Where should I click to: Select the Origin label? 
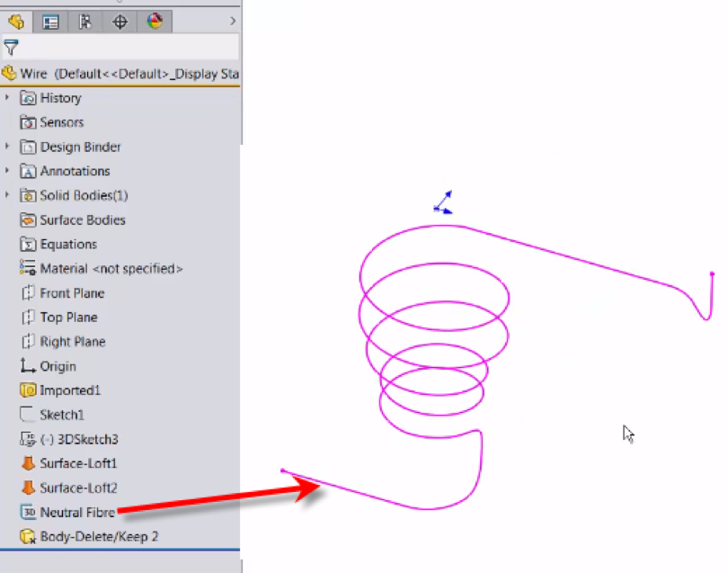[x=58, y=366]
